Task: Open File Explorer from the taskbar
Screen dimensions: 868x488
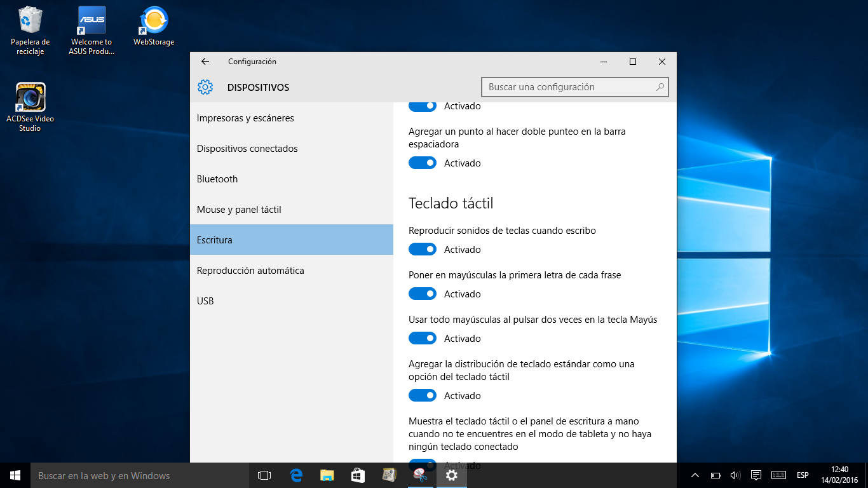Action: tap(327, 475)
